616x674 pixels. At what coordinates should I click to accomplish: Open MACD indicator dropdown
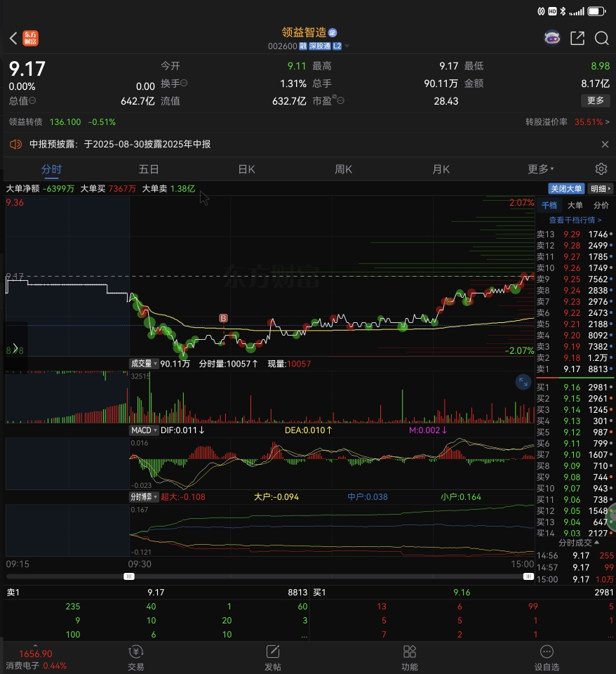144,430
